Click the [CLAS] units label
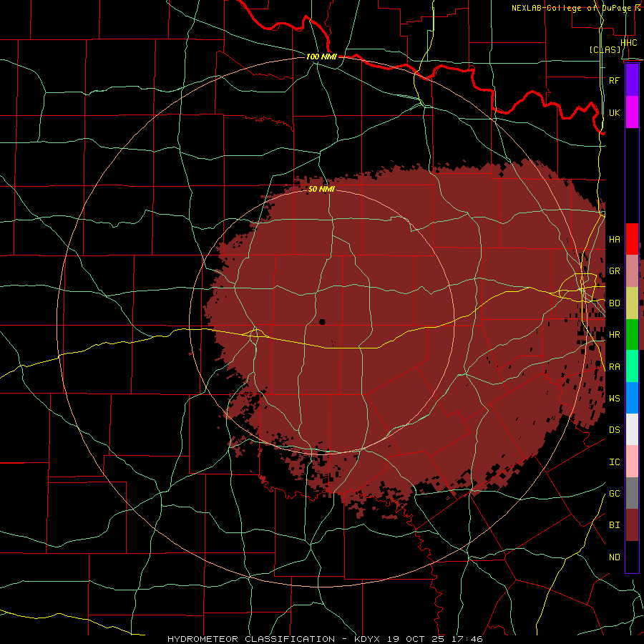This screenshot has width=644, height=644. (x=605, y=50)
